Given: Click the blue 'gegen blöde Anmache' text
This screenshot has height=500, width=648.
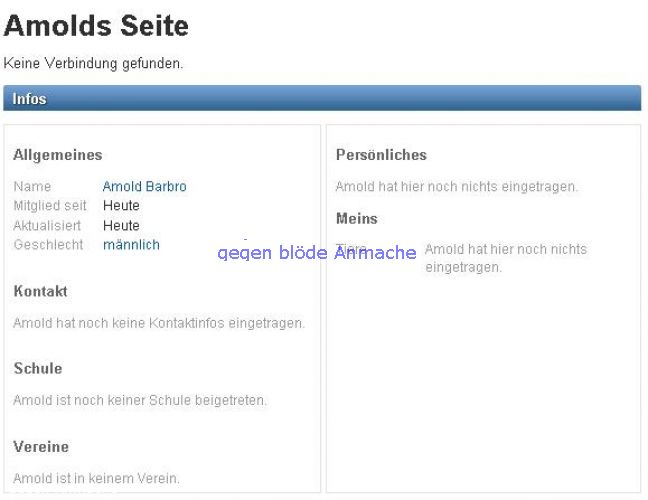Looking at the screenshot, I should coord(316,253).
